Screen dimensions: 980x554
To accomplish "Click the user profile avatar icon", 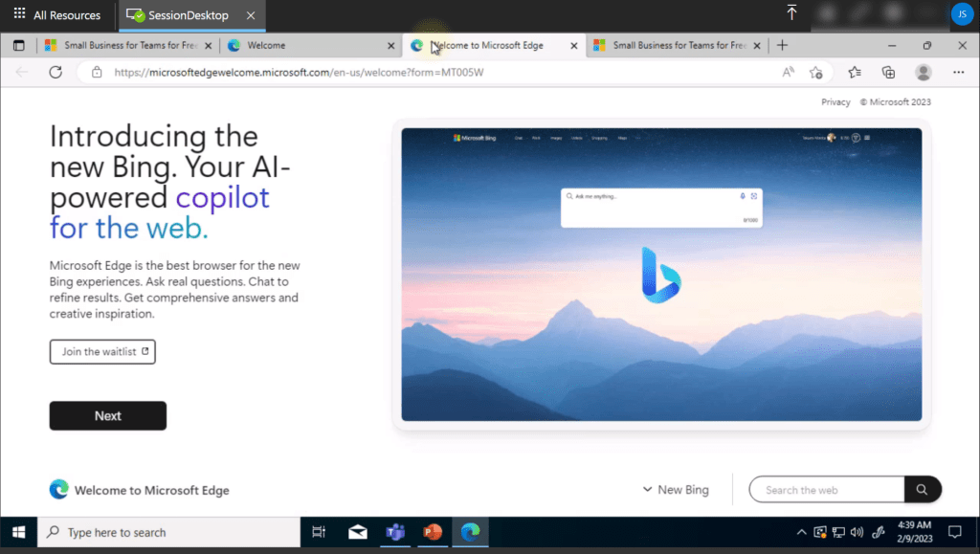I will tap(924, 72).
